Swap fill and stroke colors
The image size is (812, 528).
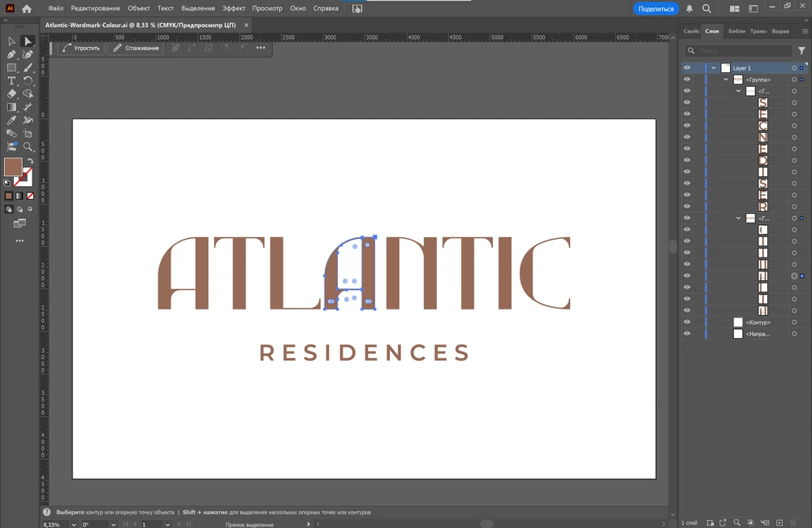(30, 161)
